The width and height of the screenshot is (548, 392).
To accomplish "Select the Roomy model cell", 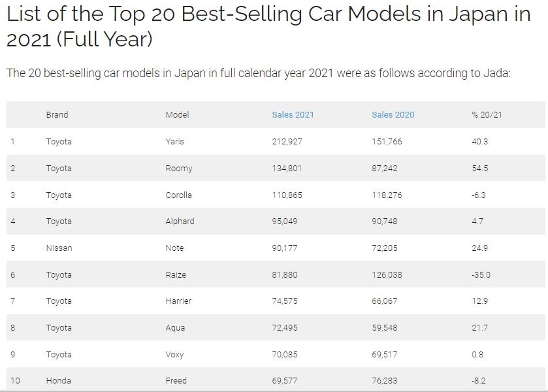I will [x=178, y=168].
